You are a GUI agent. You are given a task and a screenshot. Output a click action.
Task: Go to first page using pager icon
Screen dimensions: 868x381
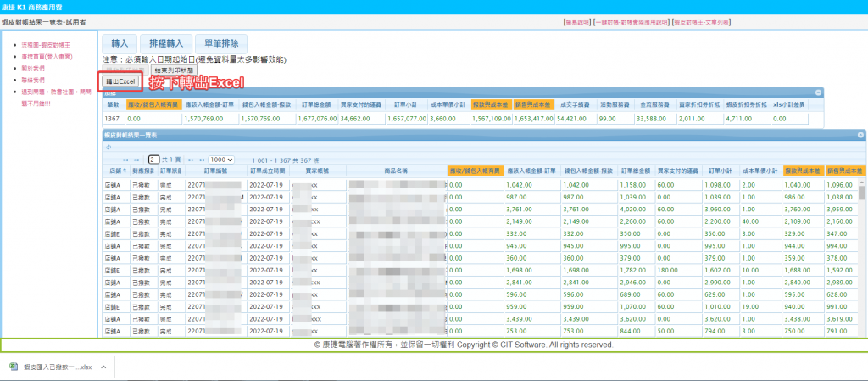point(125,160)
